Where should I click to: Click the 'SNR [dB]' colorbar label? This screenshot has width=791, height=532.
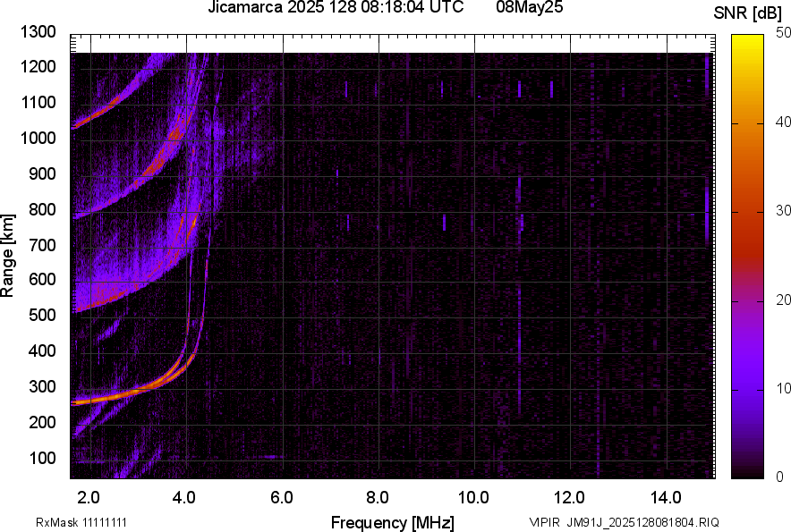(x=747, y=13)
